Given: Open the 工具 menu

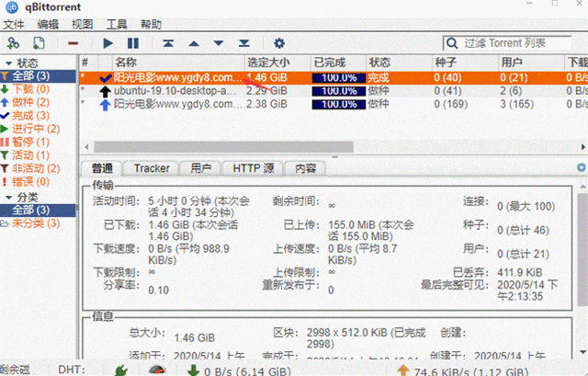Looking at the screenshot, I should 117,25.
